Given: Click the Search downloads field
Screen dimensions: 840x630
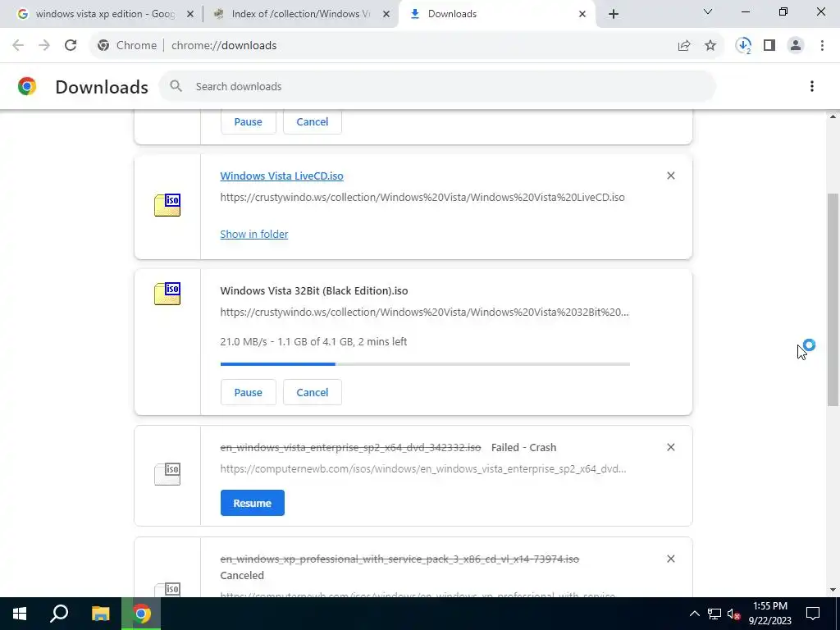Looking at the screenshot, I should [x=437, y=86].
